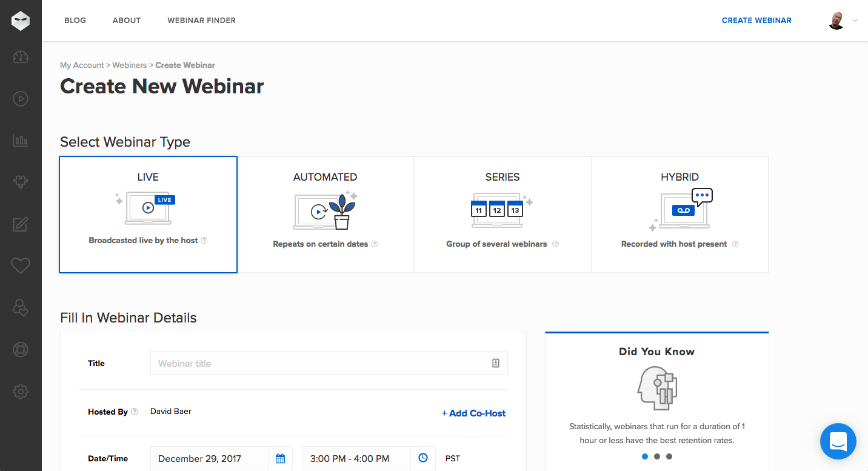Go to the BLOG menu item
This screenshot has height=471, width=868.
point(75,21)
